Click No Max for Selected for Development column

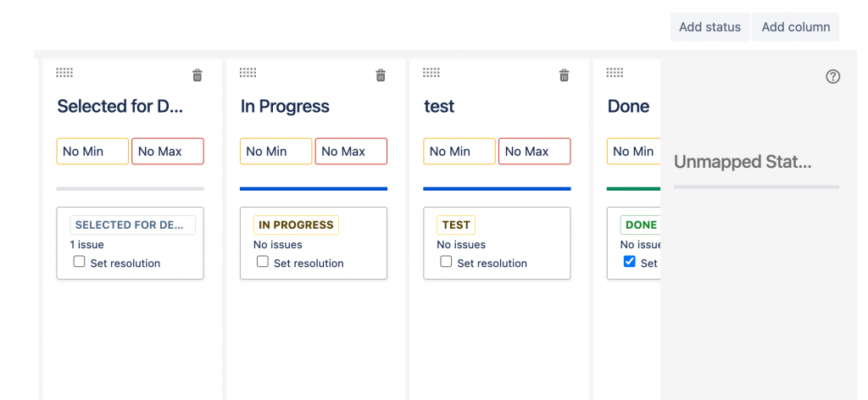point(167,152)
